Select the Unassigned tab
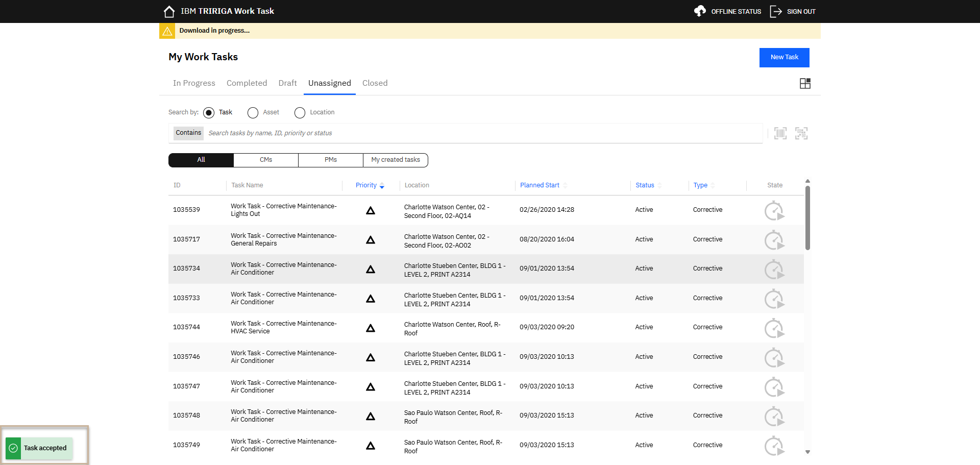 click(330, 83)
